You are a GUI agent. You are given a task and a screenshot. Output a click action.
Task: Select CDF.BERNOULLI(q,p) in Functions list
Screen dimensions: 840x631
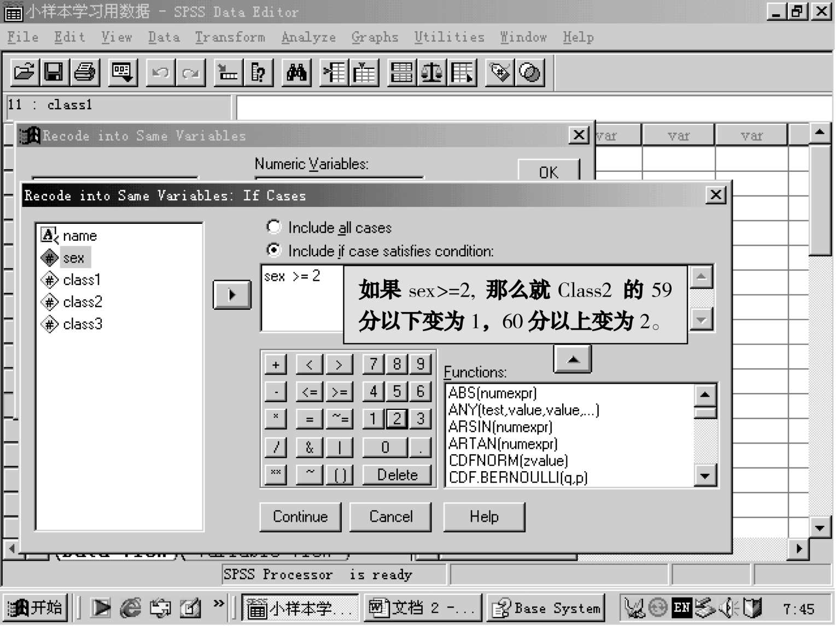(x=518, y=477)
